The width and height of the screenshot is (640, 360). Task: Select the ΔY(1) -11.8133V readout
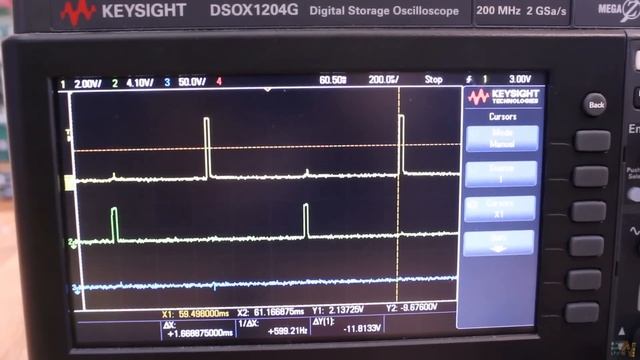click(x=347, y=325)
